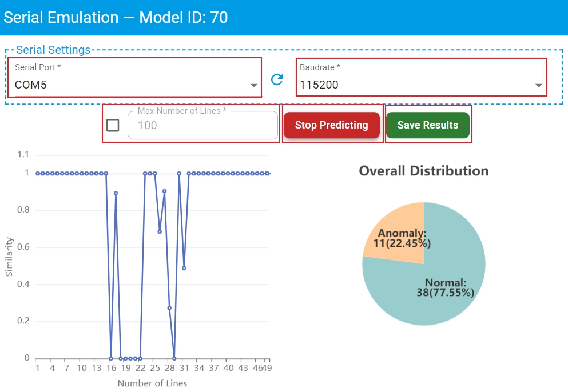
Task: Click the Save Results button
Action: (428, 125)
